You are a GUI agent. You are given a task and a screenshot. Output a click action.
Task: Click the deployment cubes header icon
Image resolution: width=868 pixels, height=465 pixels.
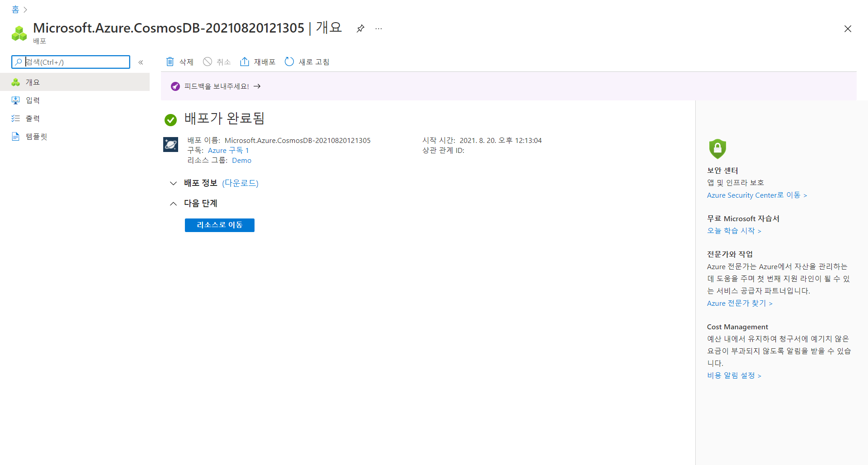pyautogui.click(x=19, y=33)
